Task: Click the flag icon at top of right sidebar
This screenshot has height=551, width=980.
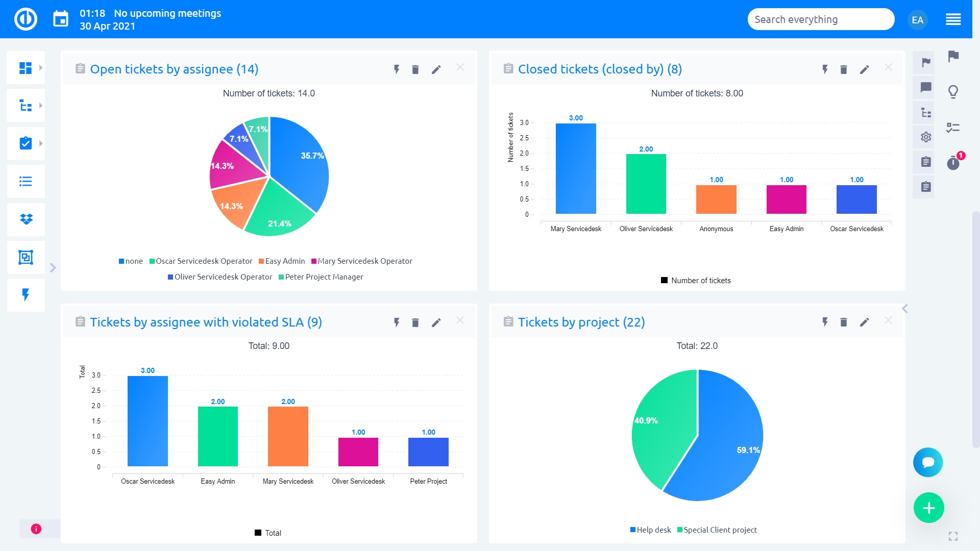Action: click(x=924, y=62)
